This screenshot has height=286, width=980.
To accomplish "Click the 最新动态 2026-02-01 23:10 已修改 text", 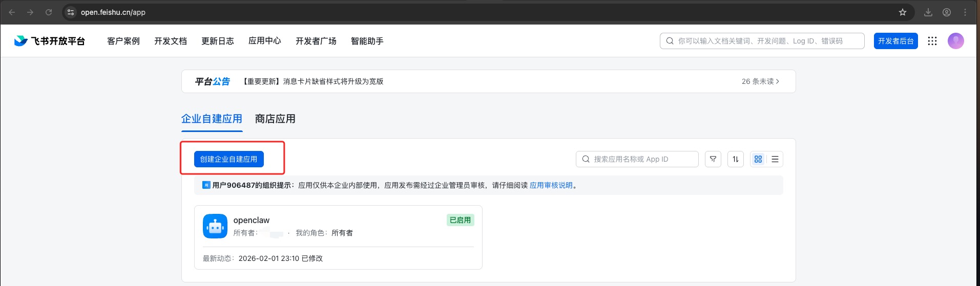I will (263, 258).
